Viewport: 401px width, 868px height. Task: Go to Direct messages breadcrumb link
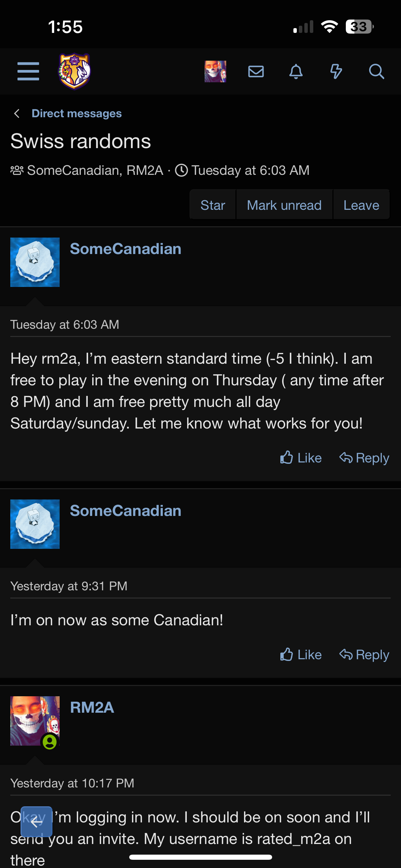(76, 113)
